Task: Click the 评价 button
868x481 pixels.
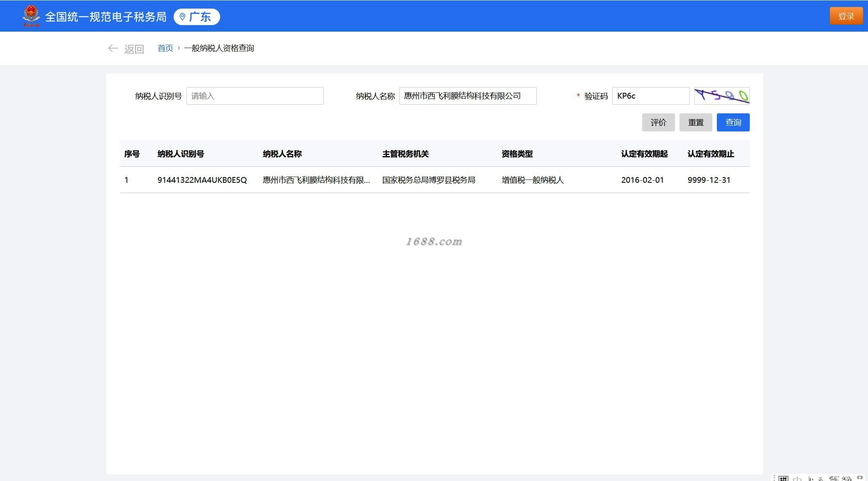Action: click(x=658, y=122)
